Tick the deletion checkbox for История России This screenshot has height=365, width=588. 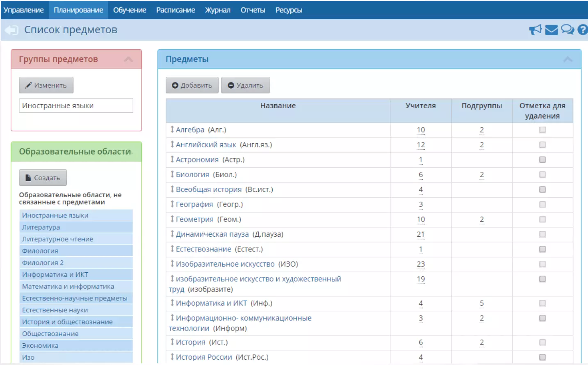(x=542, y=357)
